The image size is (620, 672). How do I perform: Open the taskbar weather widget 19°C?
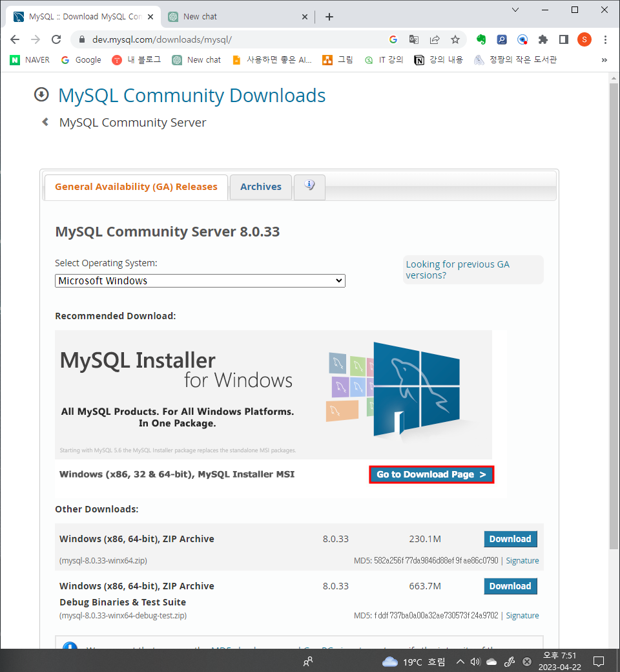pyautogui.click(x=413, y=662)
